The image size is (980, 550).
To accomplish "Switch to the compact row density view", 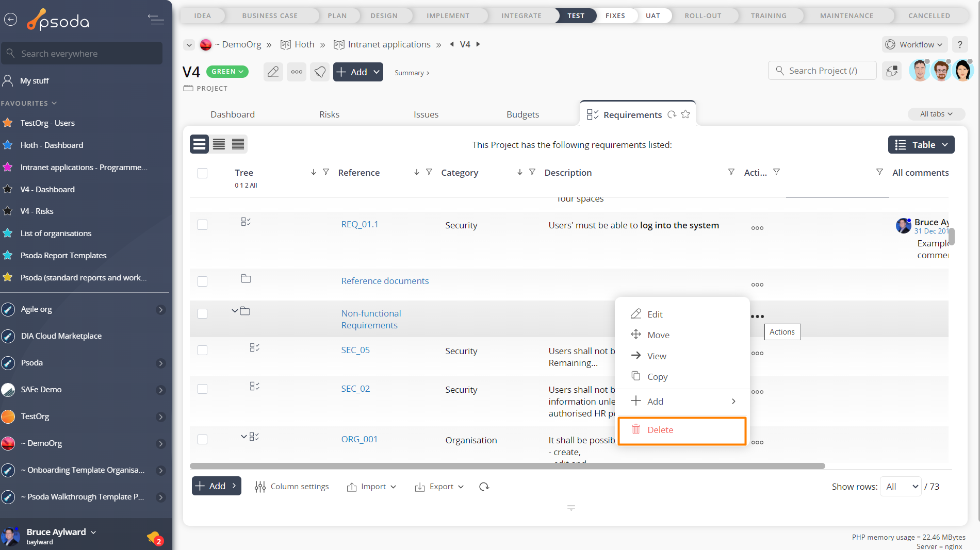I will coord(238,144).
